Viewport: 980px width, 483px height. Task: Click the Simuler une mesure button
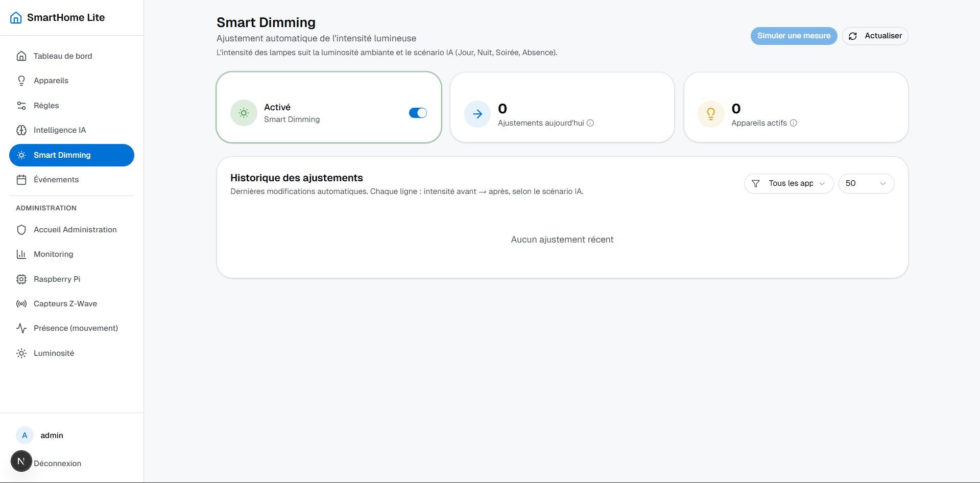793,36
